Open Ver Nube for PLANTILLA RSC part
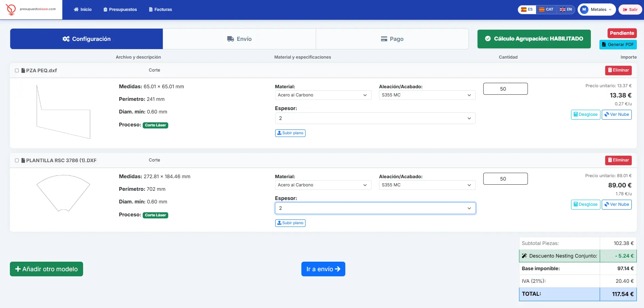Viewport: 644px width, 308px height. click(616, 204)
